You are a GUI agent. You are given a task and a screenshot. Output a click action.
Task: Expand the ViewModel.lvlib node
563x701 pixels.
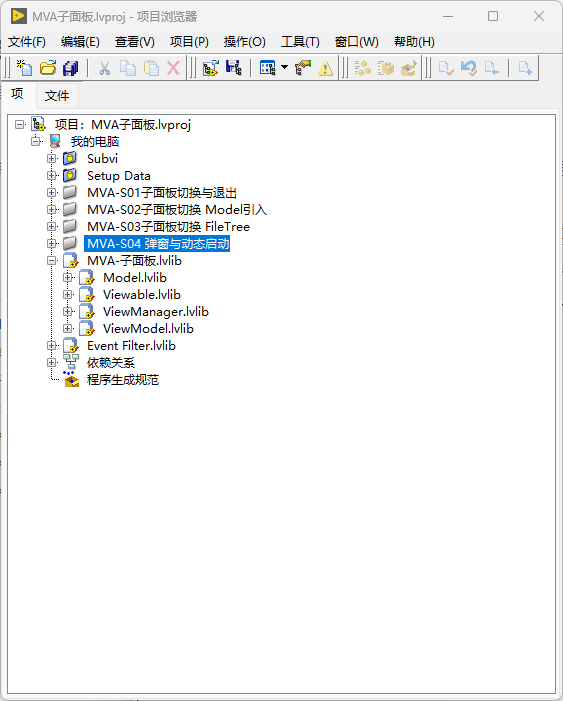tap(68, 328)
